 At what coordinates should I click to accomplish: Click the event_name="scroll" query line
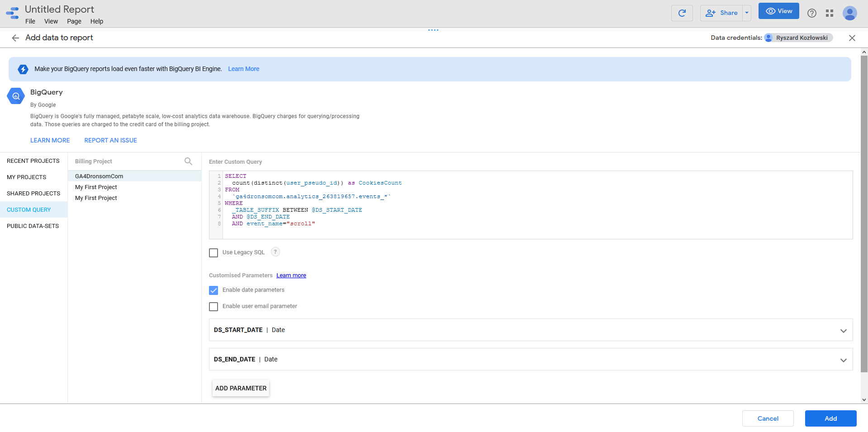pos(273,224)
